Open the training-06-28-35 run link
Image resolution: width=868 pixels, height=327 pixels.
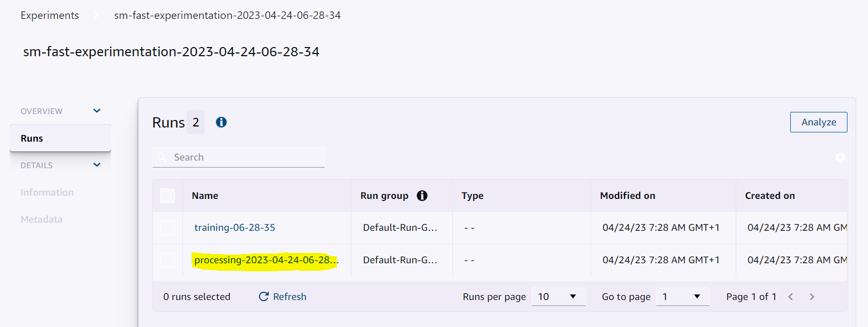(235, 228)
